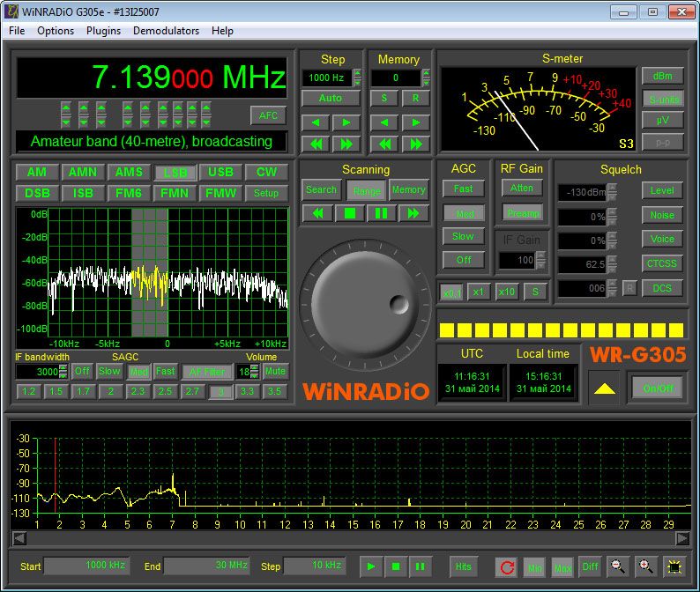
Task: Click the sweep Start frequency field
Action: click(x=86, y=566)
